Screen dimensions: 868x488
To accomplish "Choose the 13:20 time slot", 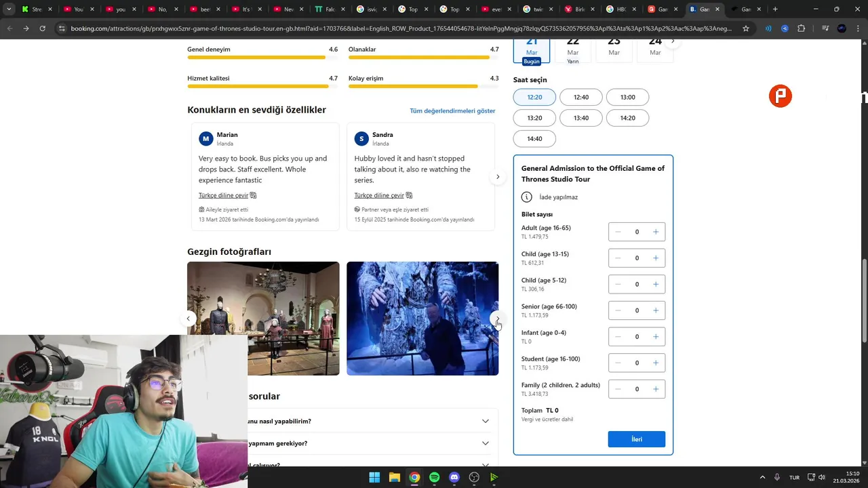I will 534,118.
